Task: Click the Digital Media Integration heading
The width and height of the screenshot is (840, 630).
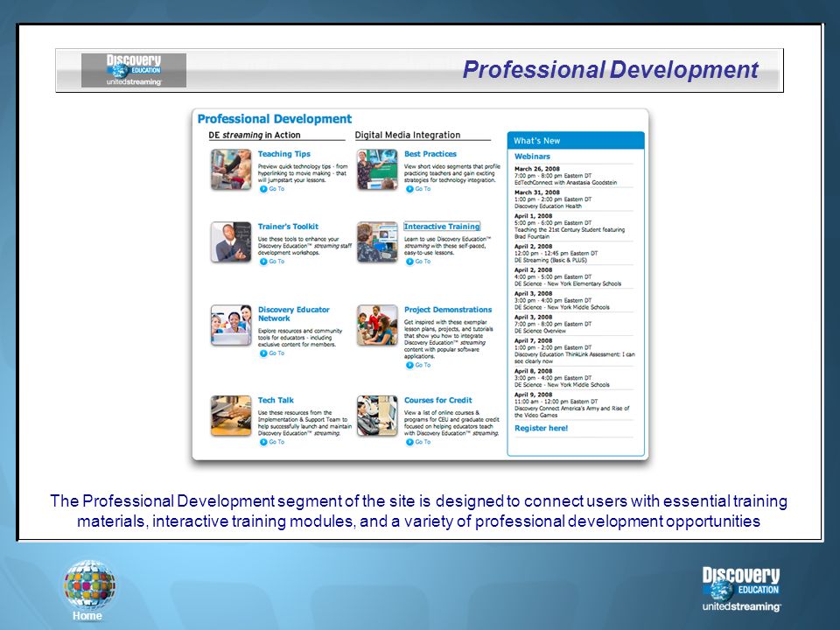Action: coord(408,135)
